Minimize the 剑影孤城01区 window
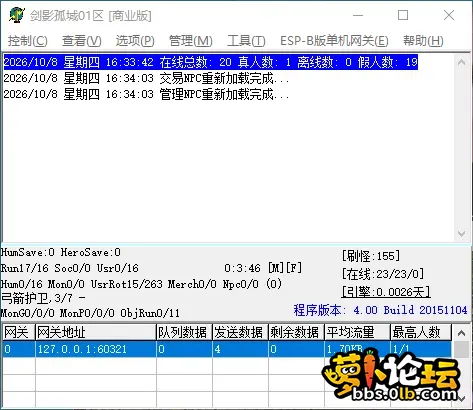 (x=358, y=15)
